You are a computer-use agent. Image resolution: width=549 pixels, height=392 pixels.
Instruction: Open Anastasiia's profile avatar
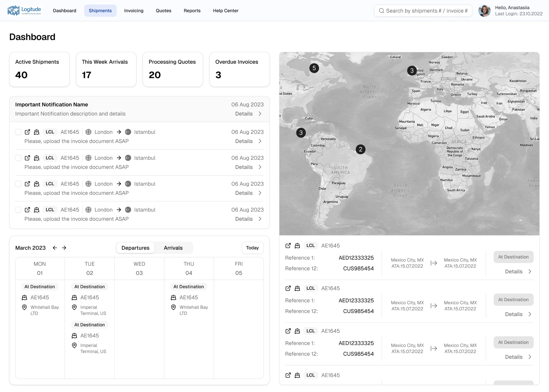pyautogui.click(x=484, y=11)
